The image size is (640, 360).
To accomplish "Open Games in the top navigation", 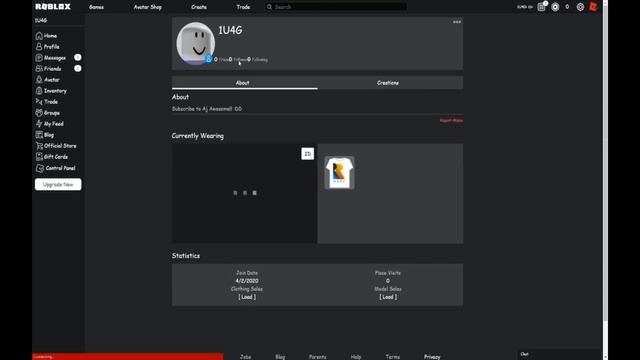I will 97,7.
